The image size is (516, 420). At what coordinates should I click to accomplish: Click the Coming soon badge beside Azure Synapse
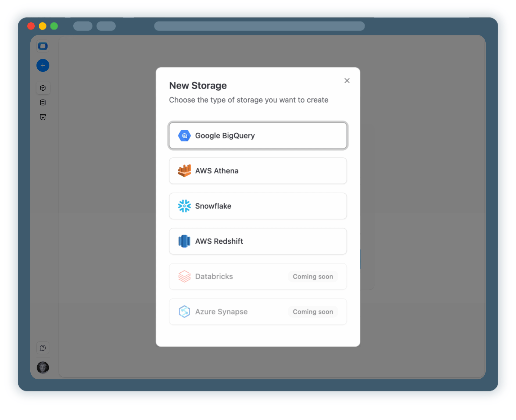click(313, 312)
